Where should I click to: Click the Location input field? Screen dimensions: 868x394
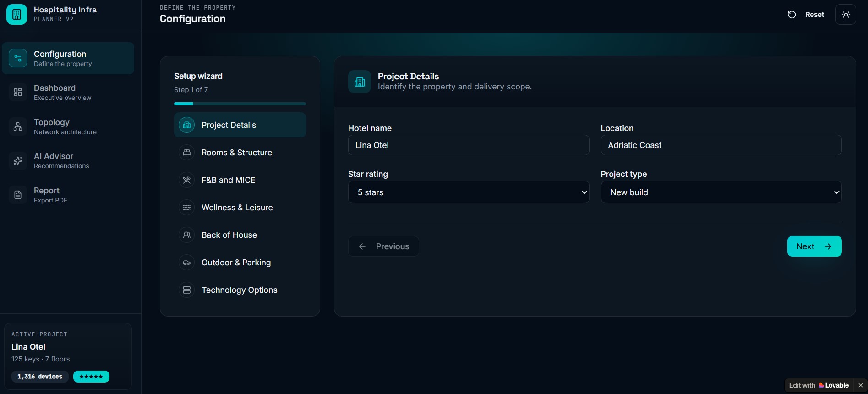(x=721, y=145)
